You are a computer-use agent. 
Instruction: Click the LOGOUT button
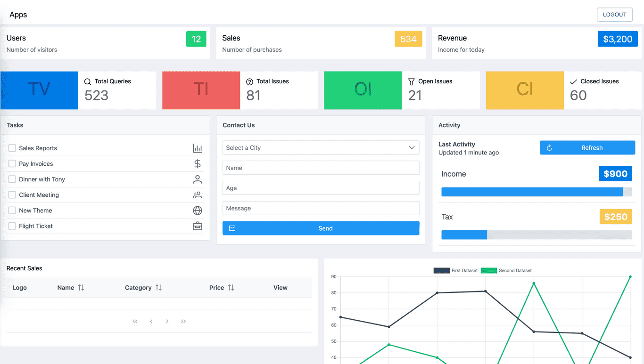tap(615, 15)
